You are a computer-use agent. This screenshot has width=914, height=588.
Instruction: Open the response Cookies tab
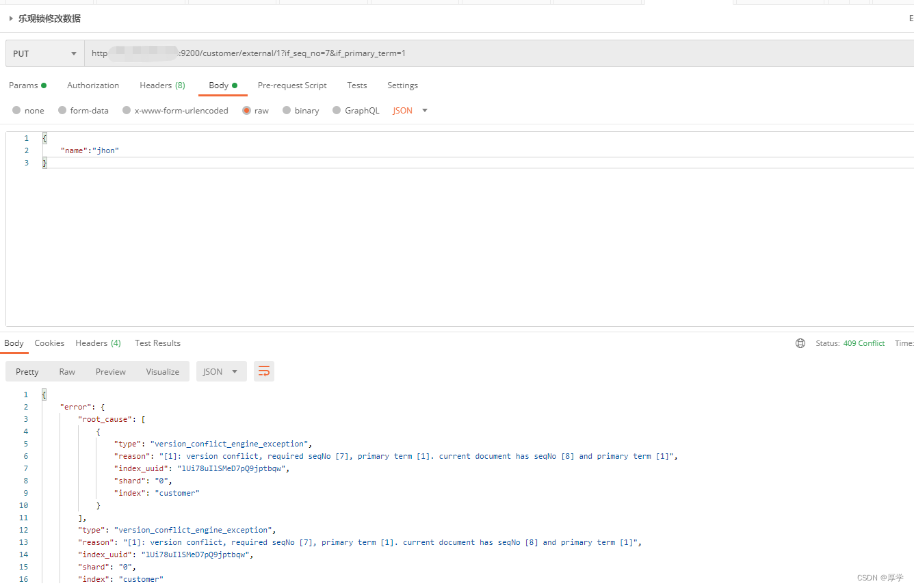pyautogui.click(x=49, y=343)
